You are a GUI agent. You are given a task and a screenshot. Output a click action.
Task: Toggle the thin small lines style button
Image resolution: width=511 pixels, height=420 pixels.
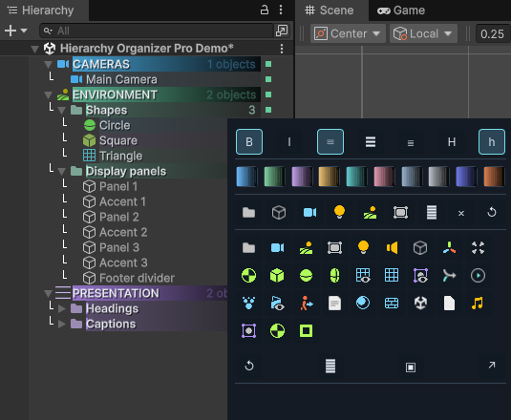pyautogui.click(x=411, y=142)
